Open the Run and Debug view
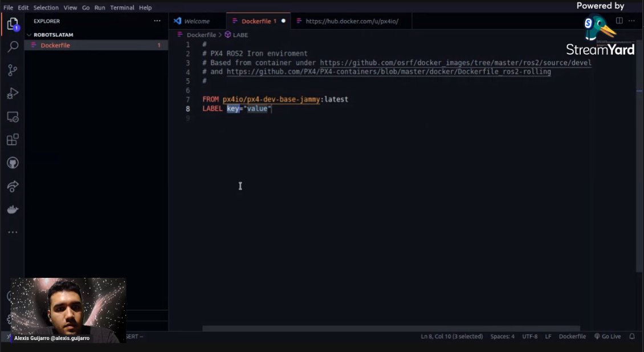 [x=13, y=94]
